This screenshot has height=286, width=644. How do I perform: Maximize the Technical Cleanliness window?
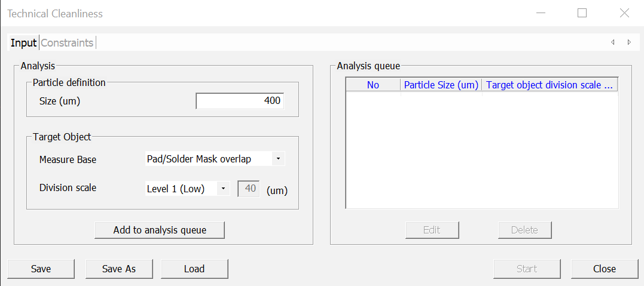(x=582, y=13)
